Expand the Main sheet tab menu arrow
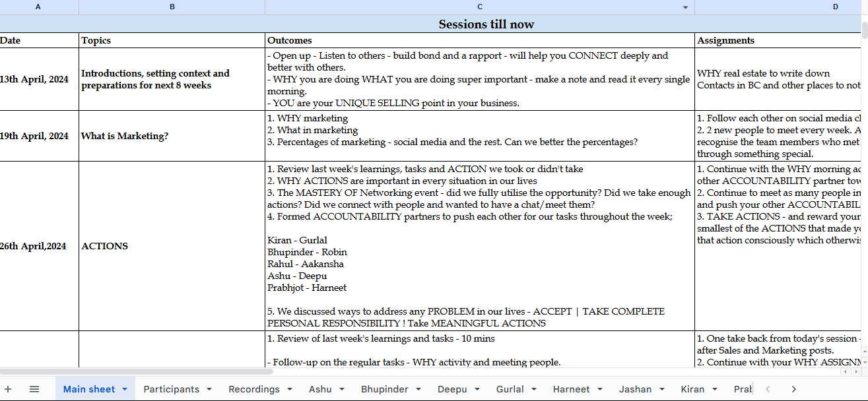This screenshot has width=868, height=401. [x=125, y=389]
